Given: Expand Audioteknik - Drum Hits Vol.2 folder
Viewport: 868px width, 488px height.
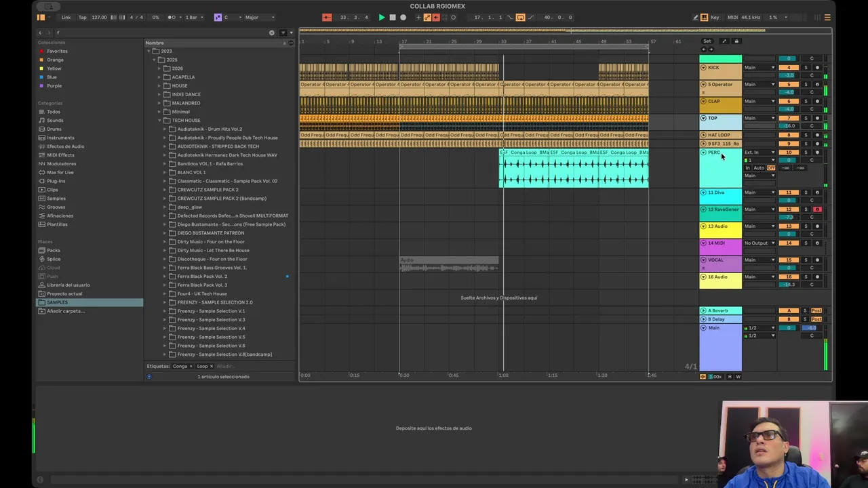Looking at the screenshot, I should click(x=165, y=129).
